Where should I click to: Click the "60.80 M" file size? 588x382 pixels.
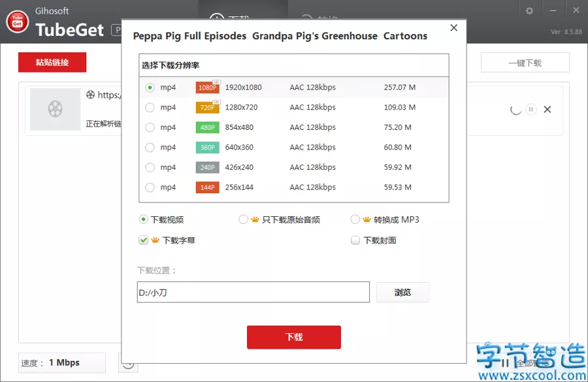click(397, 148)
